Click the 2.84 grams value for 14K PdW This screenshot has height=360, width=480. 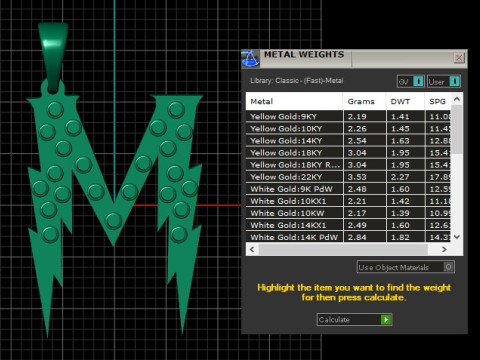[357, 237]
